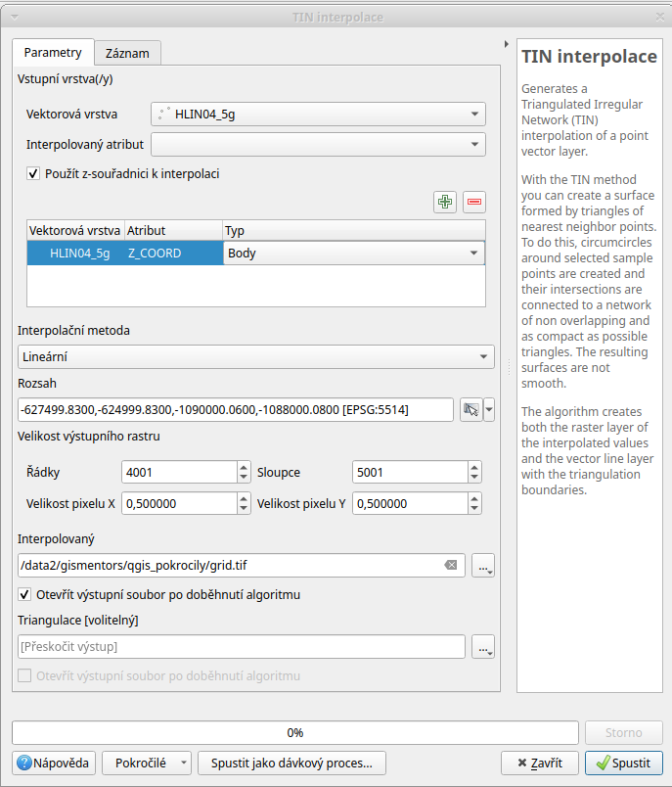
Task: Decrease Velikost pixelu Y with down arrow
Action: click(474, 508)
